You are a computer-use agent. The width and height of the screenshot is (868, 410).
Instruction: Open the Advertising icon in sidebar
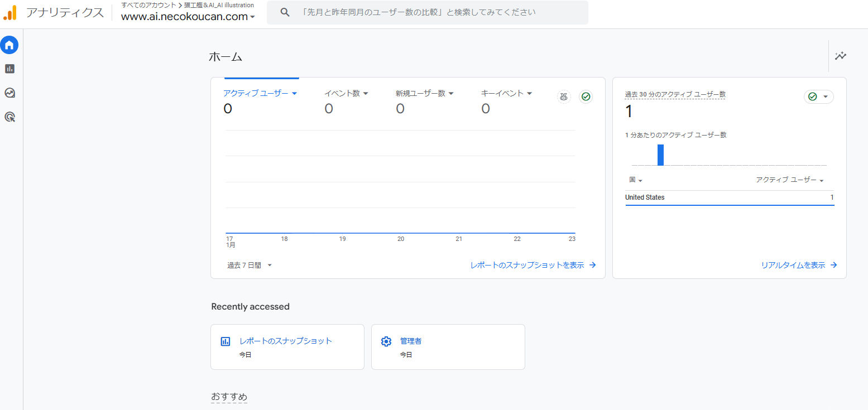(x=9, y=117)
